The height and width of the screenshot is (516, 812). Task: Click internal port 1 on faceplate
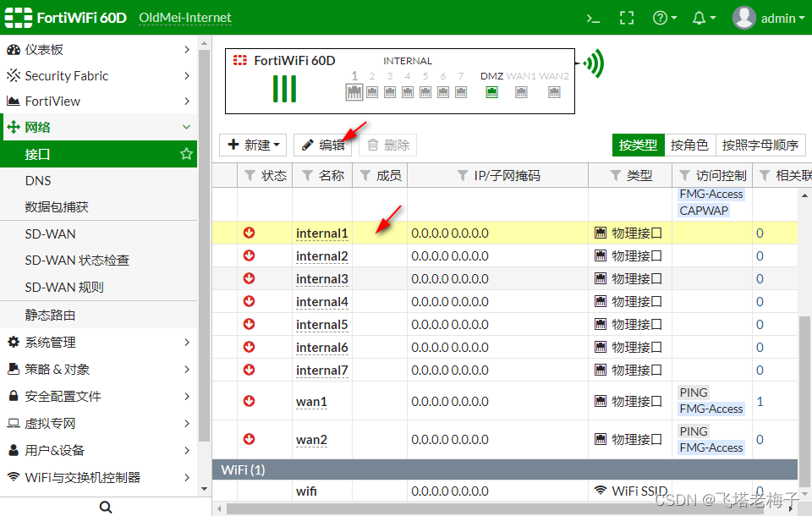[354, 92]
